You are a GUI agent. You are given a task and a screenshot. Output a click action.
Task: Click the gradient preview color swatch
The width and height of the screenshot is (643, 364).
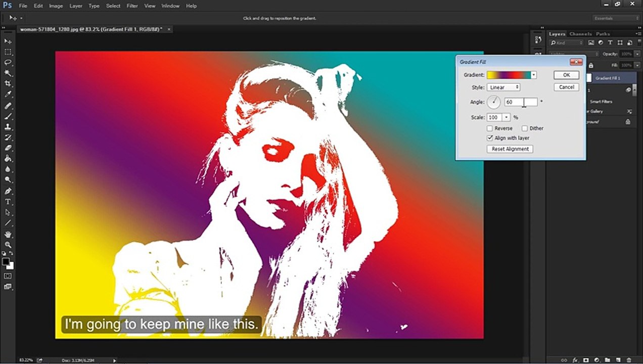[x=509, y=75]
